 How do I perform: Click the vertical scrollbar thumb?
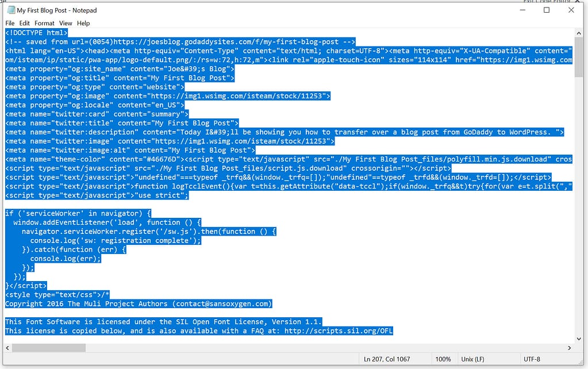tap(579, 57)
